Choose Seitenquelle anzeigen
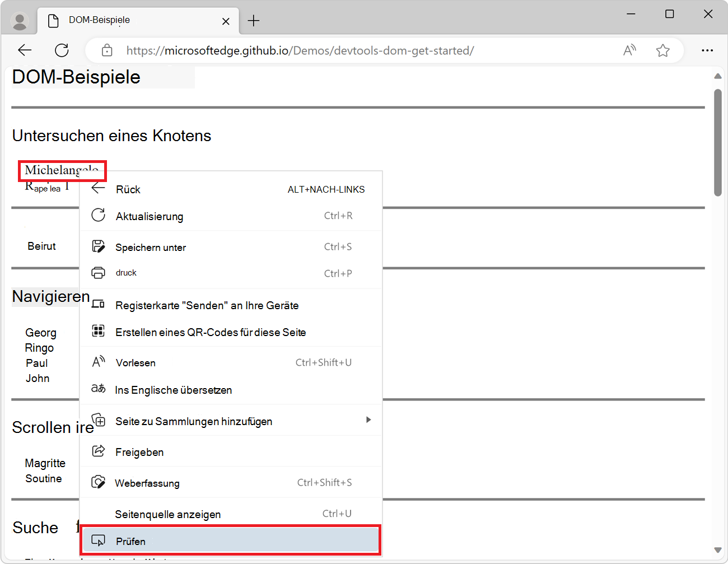728x564 pixels. (231, 514)
